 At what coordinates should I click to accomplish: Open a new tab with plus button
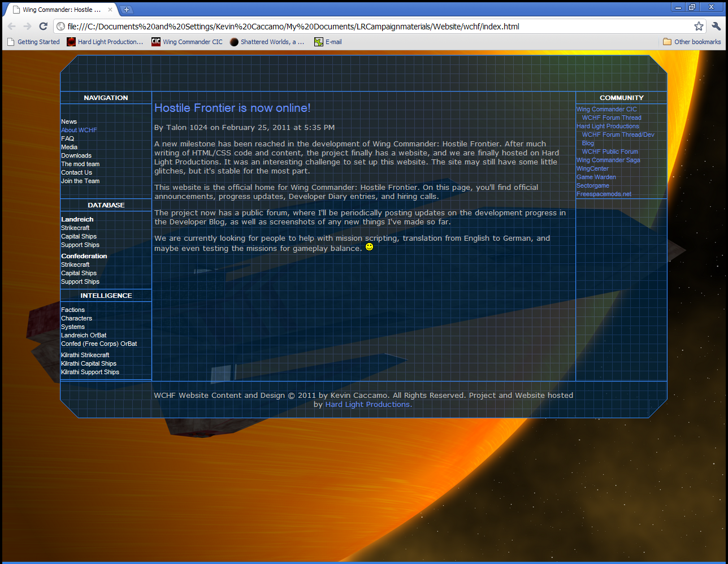point(127,10)
